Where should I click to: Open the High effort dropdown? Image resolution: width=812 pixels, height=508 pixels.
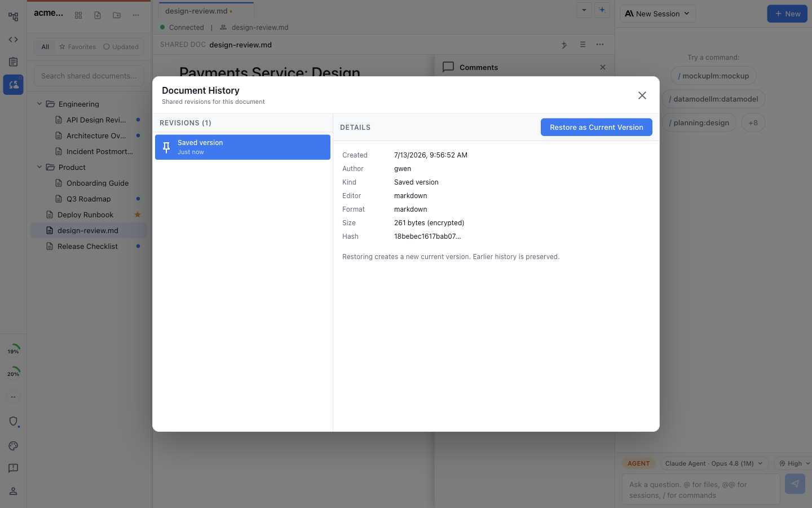(x=794, y=463)
